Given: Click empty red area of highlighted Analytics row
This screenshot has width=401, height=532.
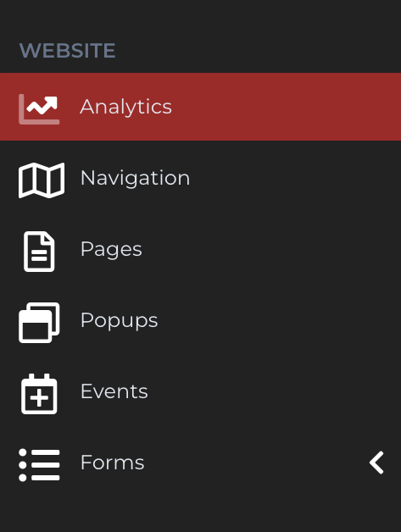Looking at the screenshot, I should [285, 107].
